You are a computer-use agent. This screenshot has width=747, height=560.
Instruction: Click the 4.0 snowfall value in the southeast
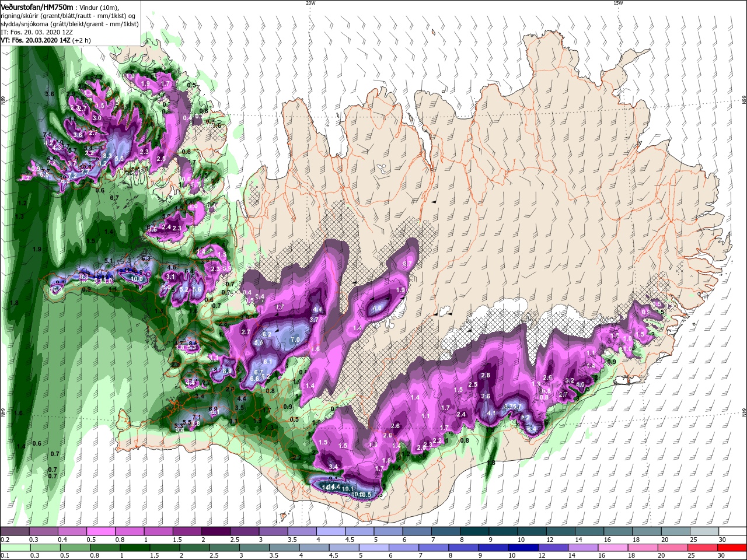click(x=581, y=384)
